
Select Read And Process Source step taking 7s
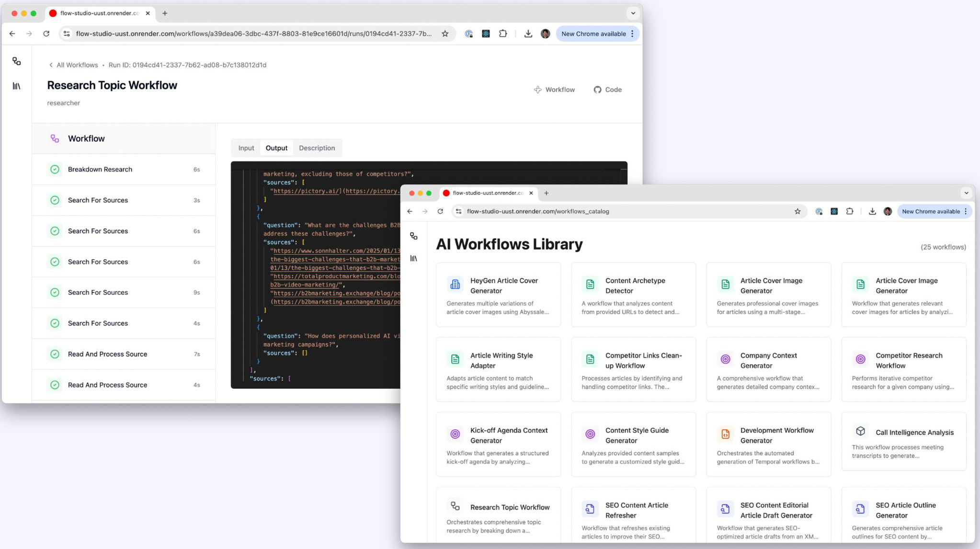coord(124,354)
